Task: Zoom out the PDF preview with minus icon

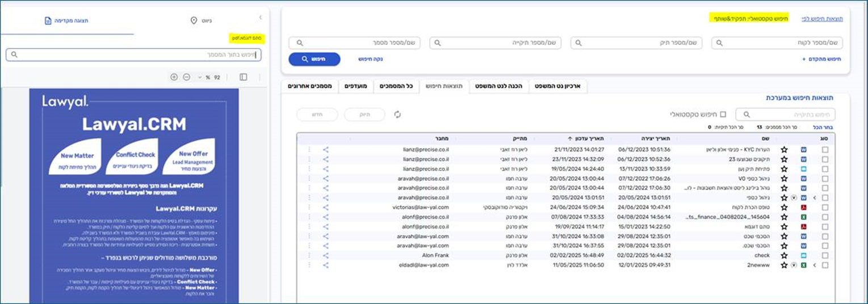Action: [186, 77]
